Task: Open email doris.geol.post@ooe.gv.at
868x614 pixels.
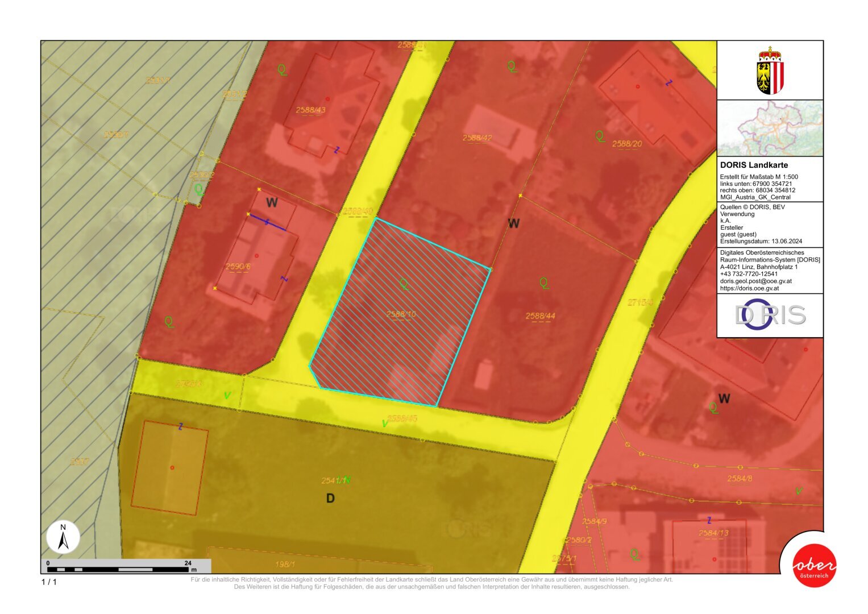Action: click(756, 281)
